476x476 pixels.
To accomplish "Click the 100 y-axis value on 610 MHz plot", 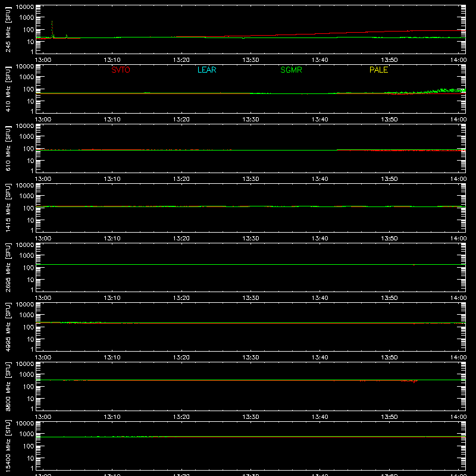I will pos(29,149).
